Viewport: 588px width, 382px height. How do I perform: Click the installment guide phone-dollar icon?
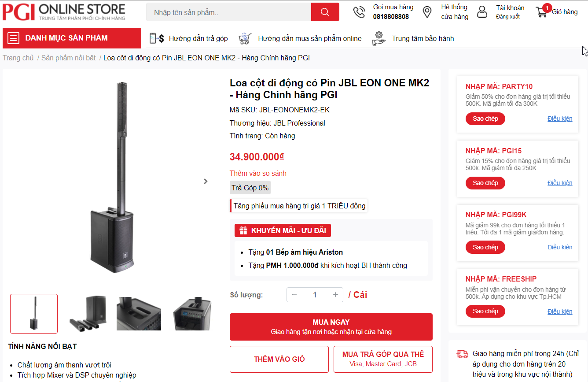157,38
